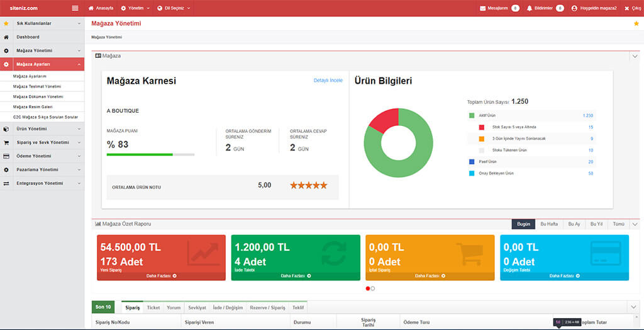Click cart icon beside Sipariş ve Sevk Yönetimi
Image resolution: width=644 pixels, height=330 pixels.
point(6,142)
